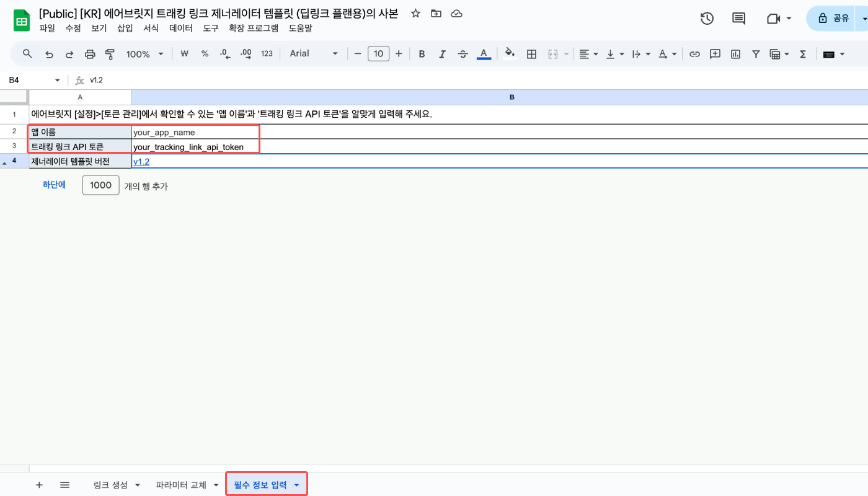The height and width of the screenshot is (496, 868).
Task: Open the 도움말 menu
Action: click(x=300, y=28)
